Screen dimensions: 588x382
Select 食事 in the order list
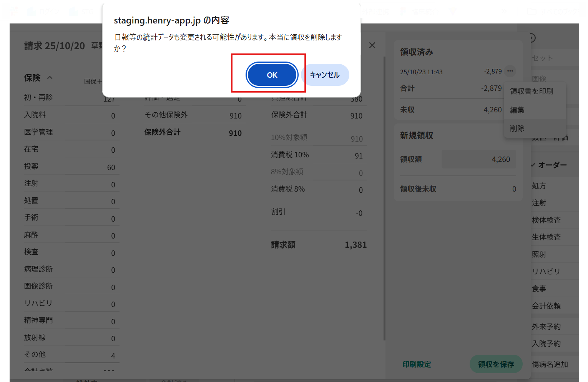point(539,289)
